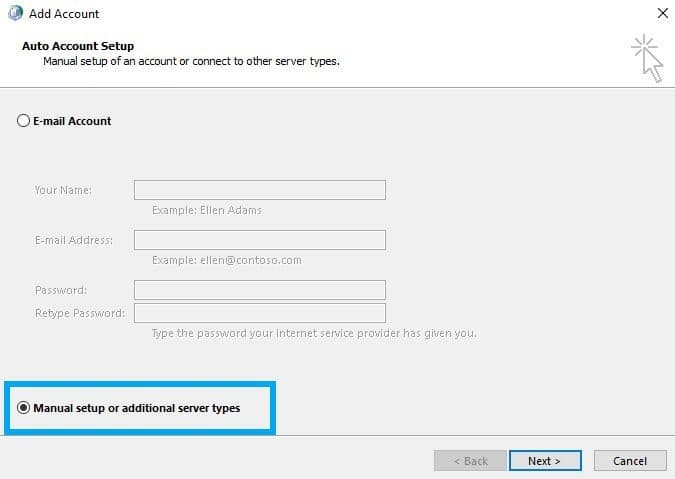Click the 'Add Account' window title text
This screenshot has height=479, width=675.
[x=64, y=14]
